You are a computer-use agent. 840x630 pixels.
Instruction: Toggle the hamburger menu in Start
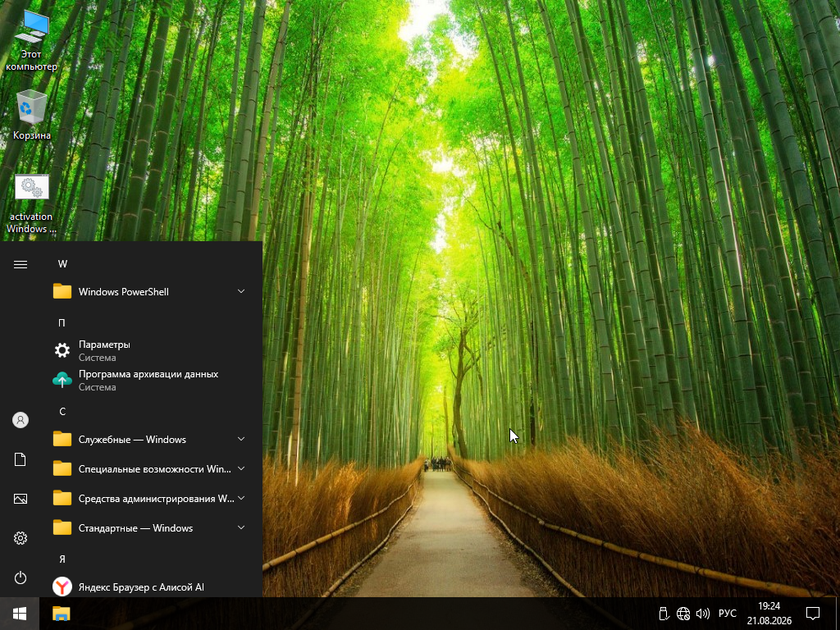[21, 264]
